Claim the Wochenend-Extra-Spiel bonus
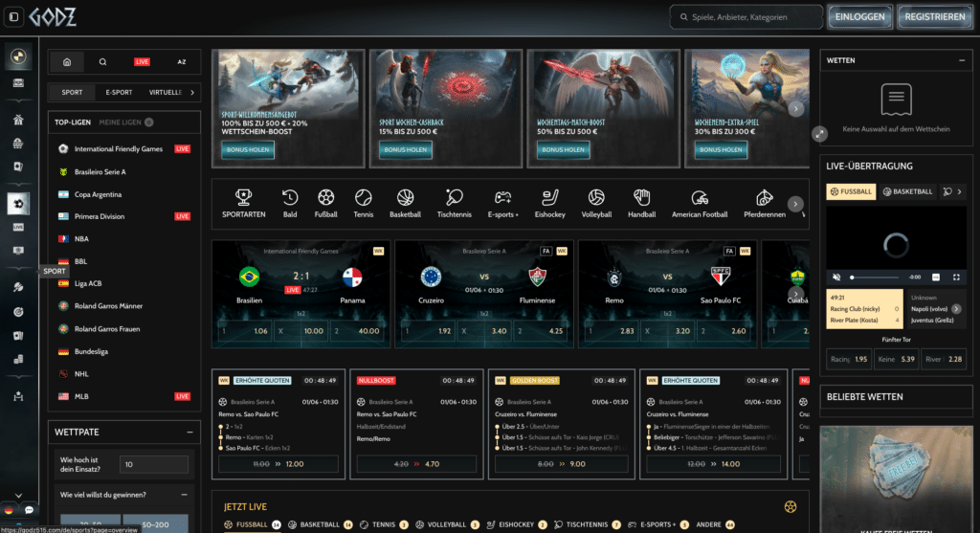Screen dimensions: 980x533 721,150
